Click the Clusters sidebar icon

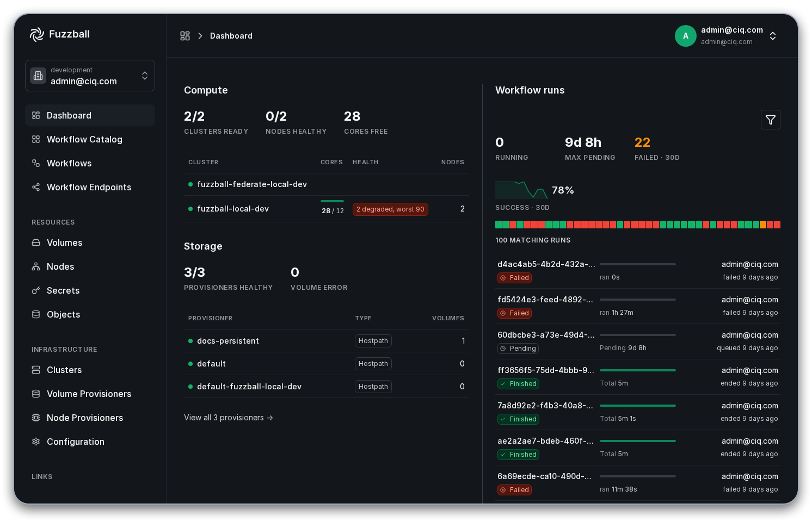tap(36, 370)
